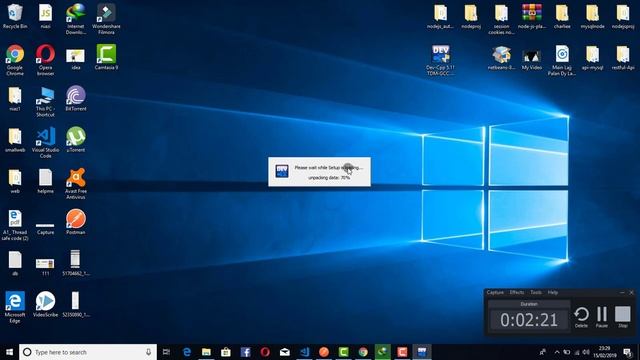Open the Windows Start menu
This screenshot has width=640, height=360.
(x=9, y=352)
